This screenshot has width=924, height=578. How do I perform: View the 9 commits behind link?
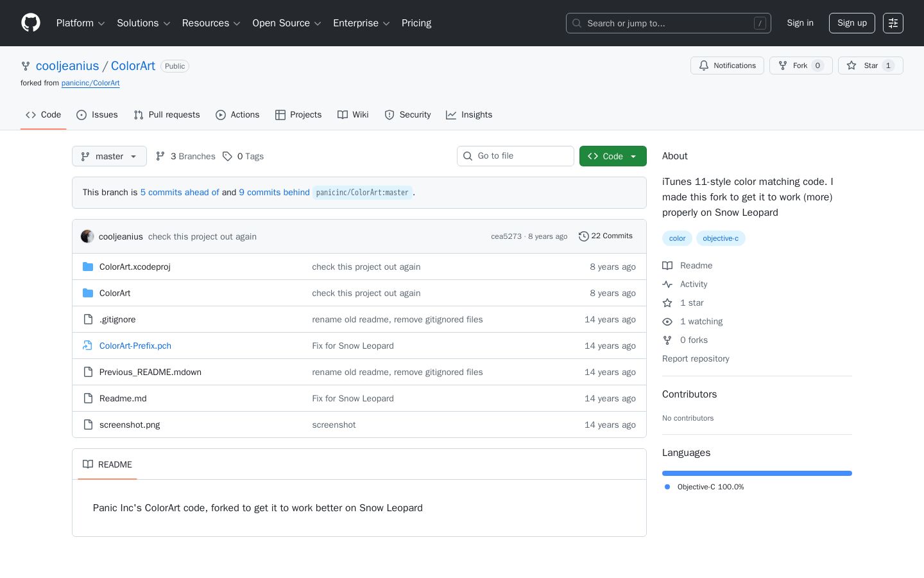[x=274, y=193]
